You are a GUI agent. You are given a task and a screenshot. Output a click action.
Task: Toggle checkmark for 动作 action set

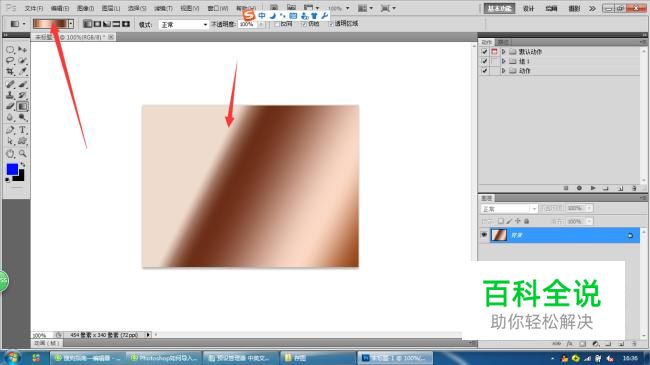tap(484, 71)
